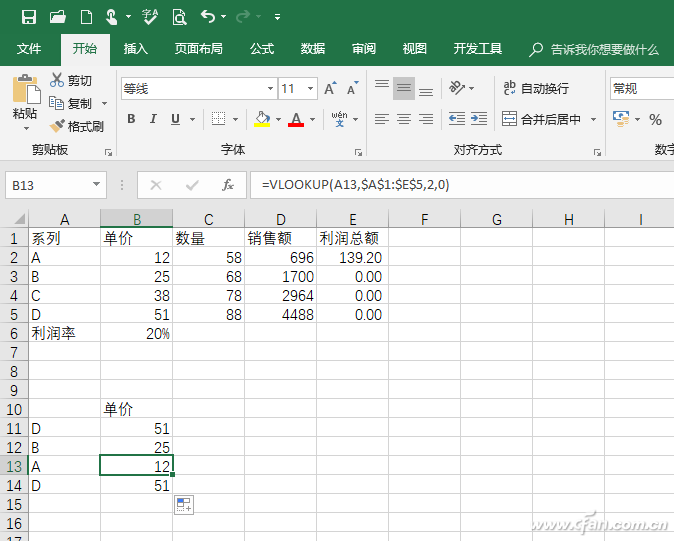This screenshot has width=674, height=541.
Task: Decrease font size with small A
Action: click(352, 89)
